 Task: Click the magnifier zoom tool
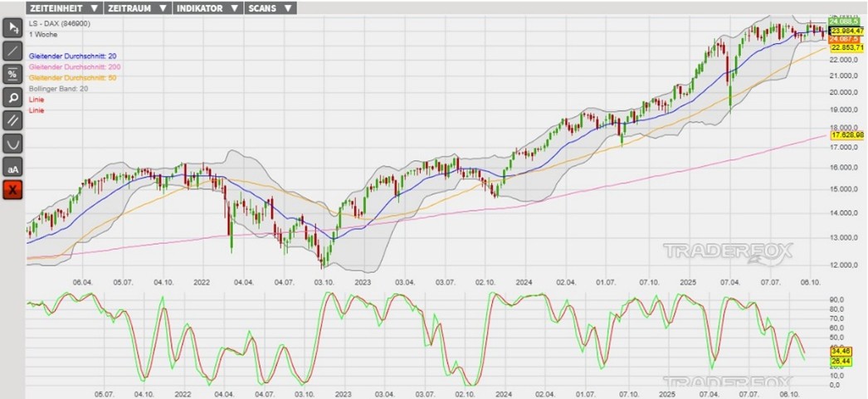click(13, 98)
